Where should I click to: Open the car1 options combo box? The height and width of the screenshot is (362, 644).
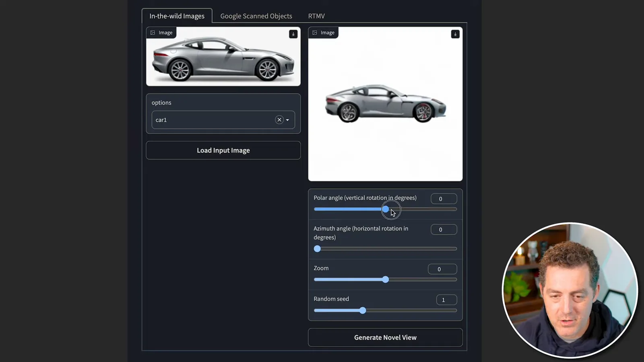pos(223,120)
